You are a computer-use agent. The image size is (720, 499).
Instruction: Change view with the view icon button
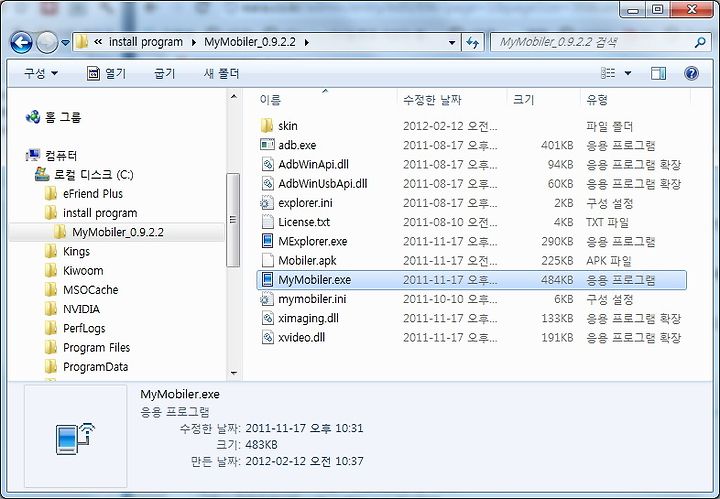(x=608, y=73)
